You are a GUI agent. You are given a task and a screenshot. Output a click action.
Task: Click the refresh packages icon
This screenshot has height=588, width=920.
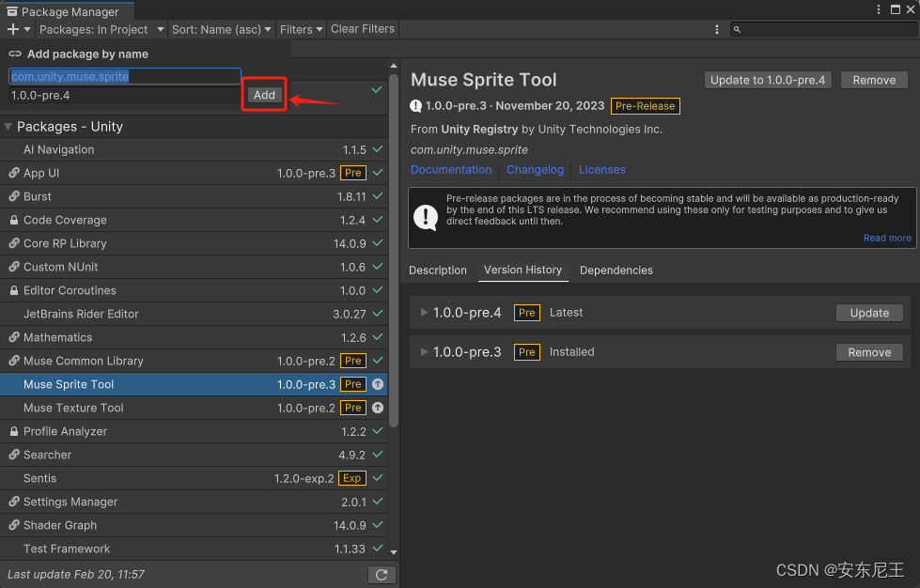(x=382, y=575)
